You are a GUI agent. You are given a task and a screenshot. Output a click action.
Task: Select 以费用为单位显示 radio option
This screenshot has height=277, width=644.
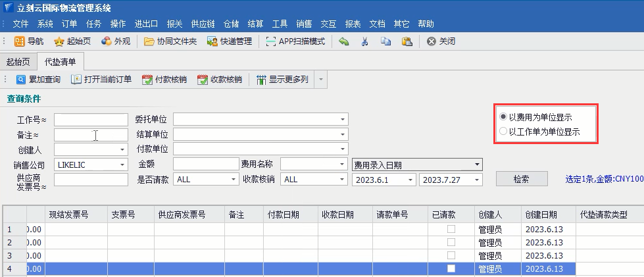click(x=503, y=117)
